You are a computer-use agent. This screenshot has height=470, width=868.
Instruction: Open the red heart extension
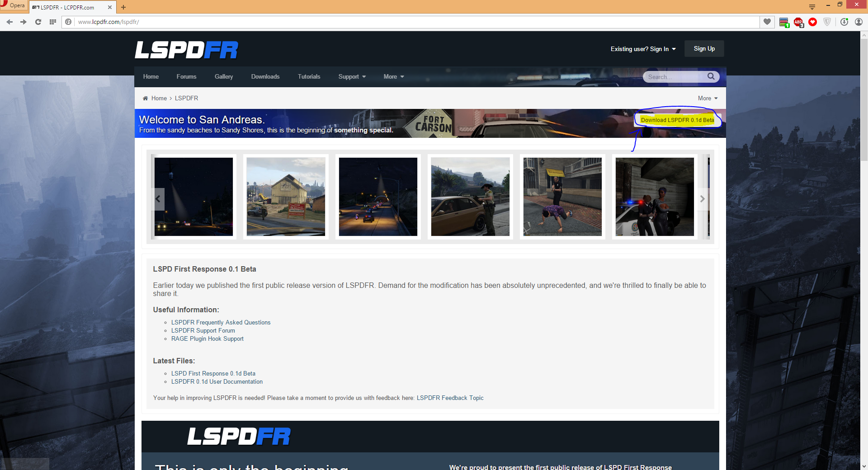pyautogui.click(x=813, y=22)
